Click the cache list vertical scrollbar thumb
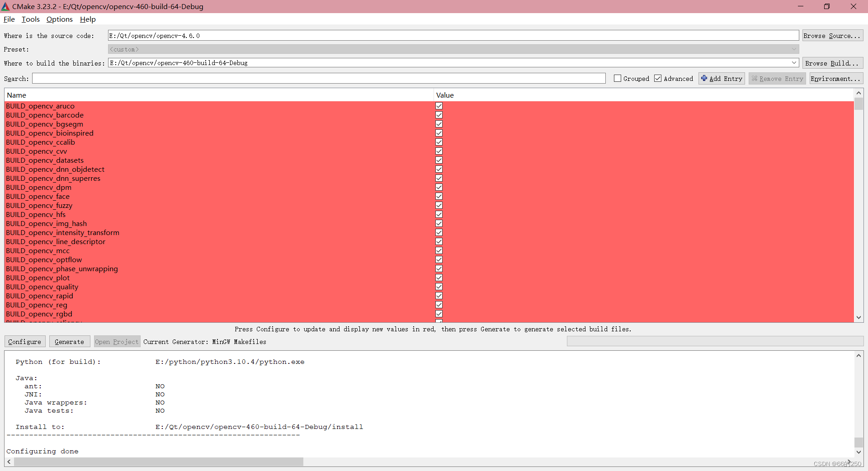 [859, 104]
